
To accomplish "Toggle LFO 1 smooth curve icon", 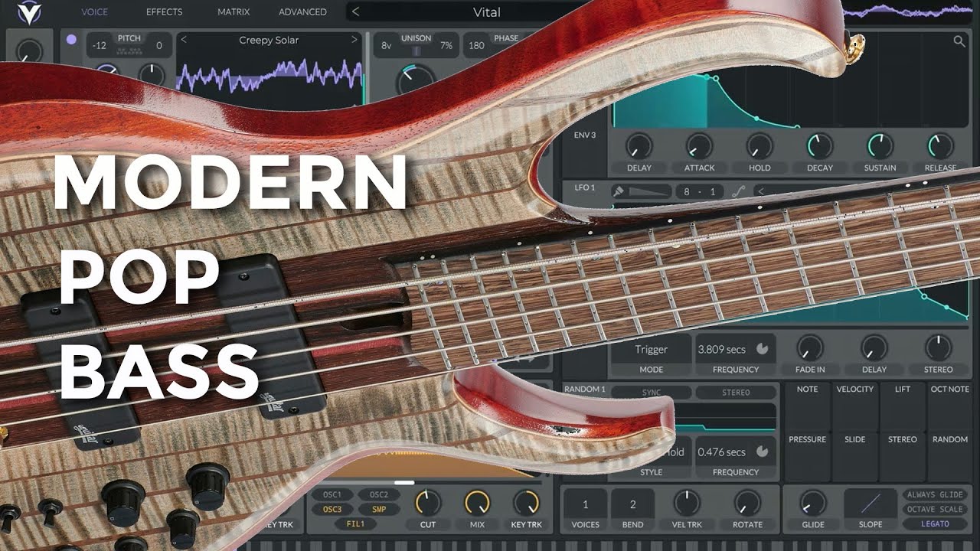I will (x=738, y=191).
